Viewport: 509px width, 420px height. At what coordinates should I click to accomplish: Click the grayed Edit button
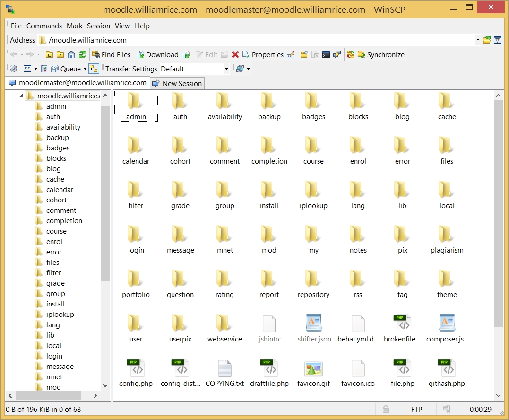pyautogui.click(x=207, y=54)
